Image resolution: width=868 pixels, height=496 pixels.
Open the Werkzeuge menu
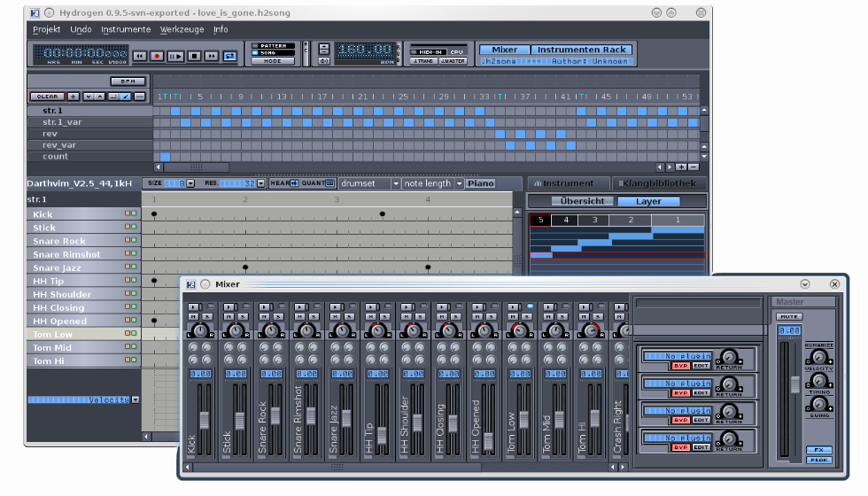pos(182,29)
